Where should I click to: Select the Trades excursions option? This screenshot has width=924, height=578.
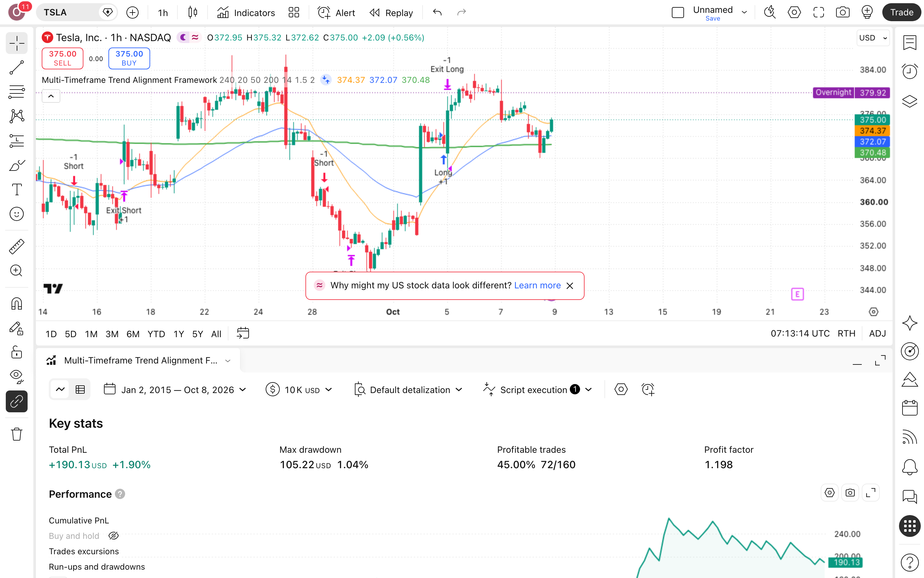coord(84,551)
